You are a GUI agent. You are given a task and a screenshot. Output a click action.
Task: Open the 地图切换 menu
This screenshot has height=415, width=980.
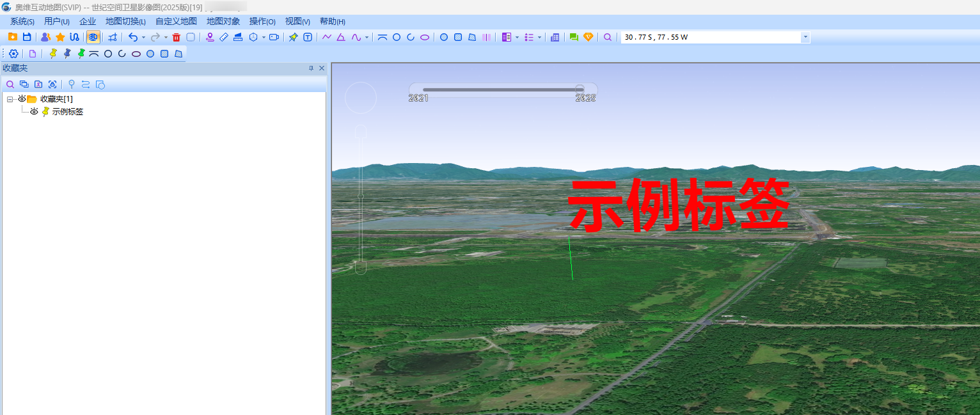click(x=126, y=21)
